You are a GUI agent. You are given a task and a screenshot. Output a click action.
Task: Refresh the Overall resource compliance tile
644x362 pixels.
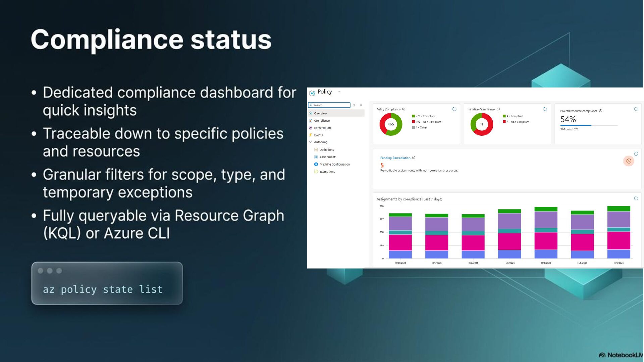pos(636,109)
